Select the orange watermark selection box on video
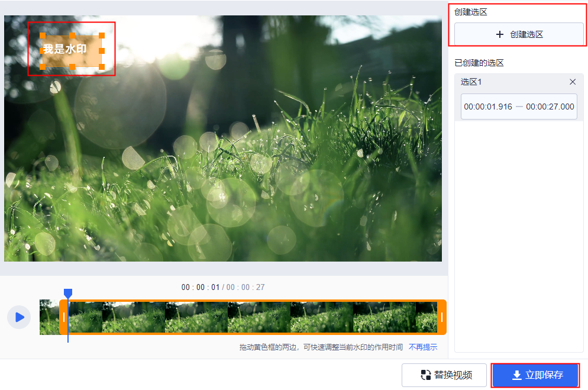Screen dimensions: 588x390 click(x=72, y=51)
